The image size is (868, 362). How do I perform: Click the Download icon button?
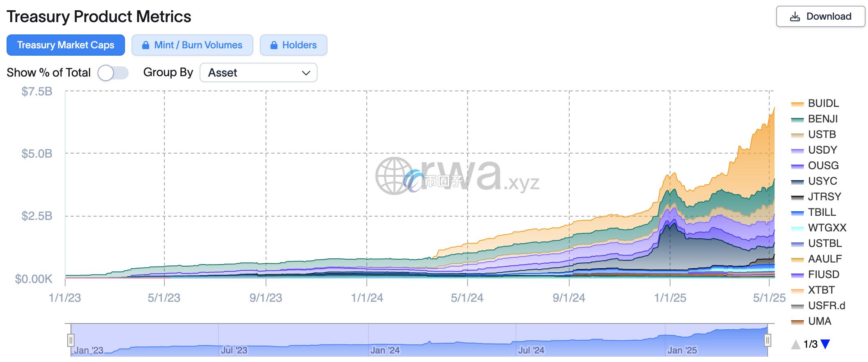[795, 17]
